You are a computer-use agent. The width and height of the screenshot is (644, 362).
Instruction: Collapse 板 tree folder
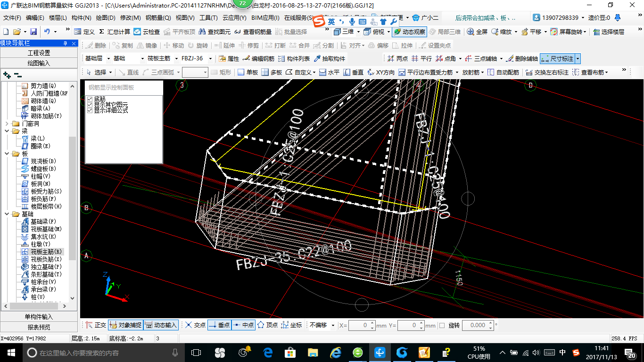(7, 154)
